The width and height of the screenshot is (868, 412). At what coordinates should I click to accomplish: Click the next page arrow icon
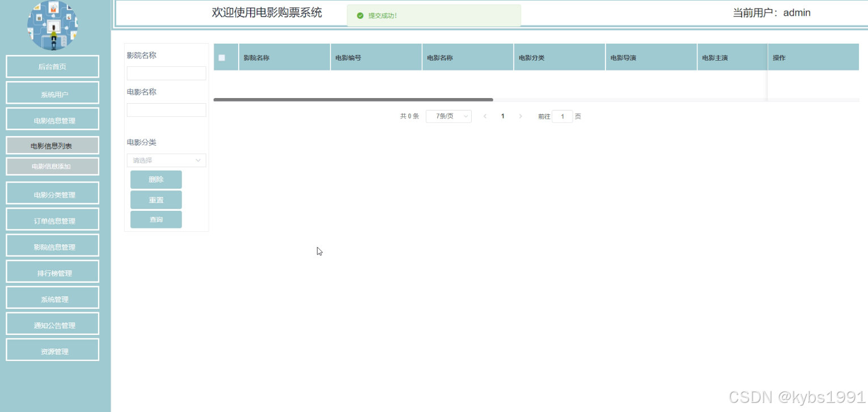point(520,116)
